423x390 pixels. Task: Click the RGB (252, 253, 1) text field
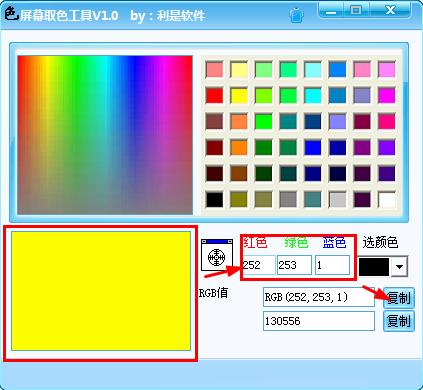(319, 297)
